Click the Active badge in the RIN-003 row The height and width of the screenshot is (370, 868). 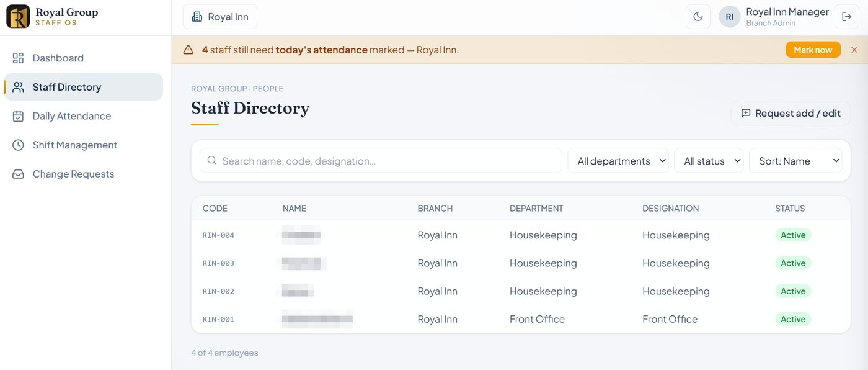coord(793,263)
